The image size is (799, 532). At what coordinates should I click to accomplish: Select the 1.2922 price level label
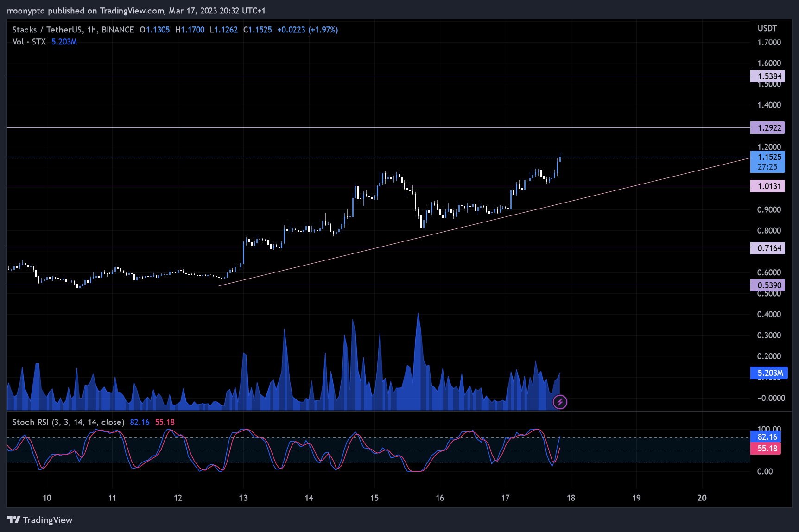click(x=767, y=127)
